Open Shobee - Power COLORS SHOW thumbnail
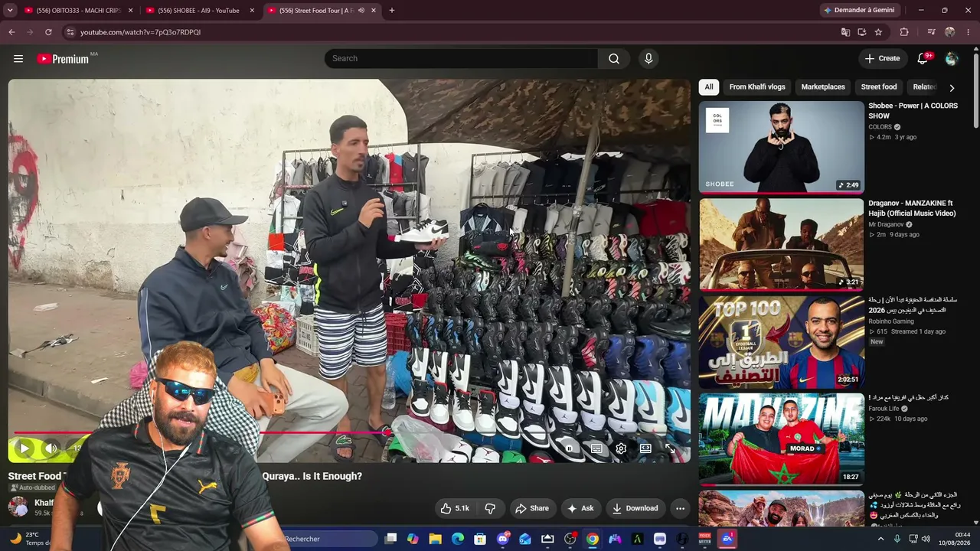980x551 pixels. tap(781, 147)
